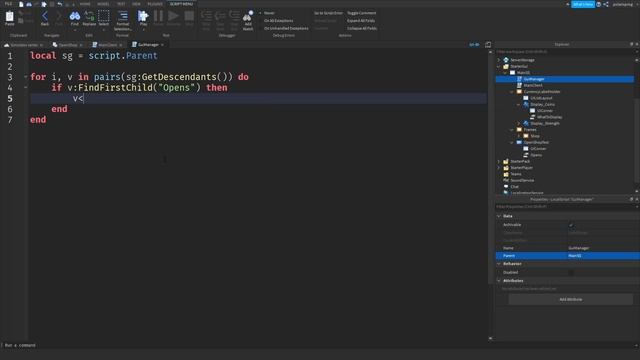Collapse the CurrencyLabelHolder node
Viewport: 640px width, 360px height.
tap(512, 92)
